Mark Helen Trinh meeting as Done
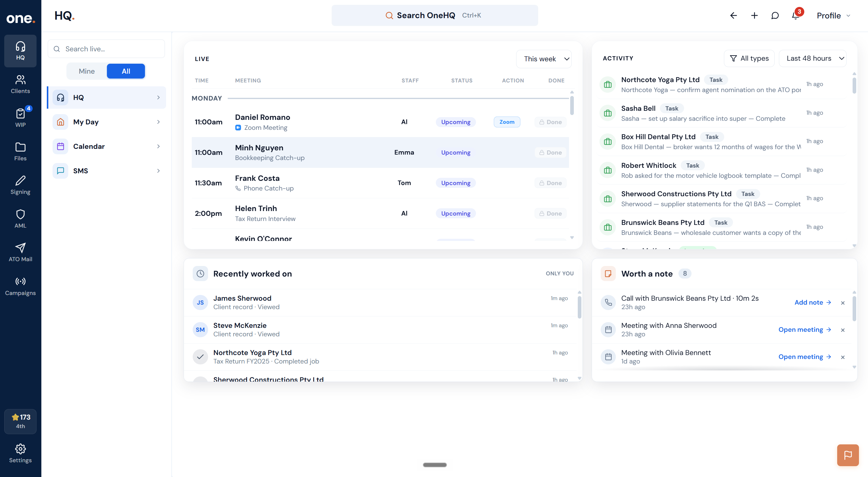Viewport: 868px width, 477px height. coord(551,213)
